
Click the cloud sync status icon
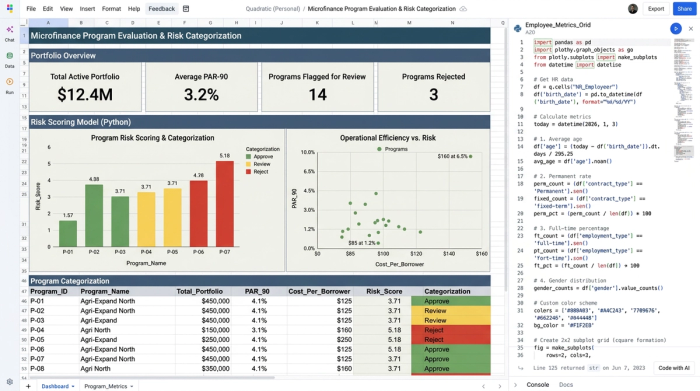click(463, 8)
